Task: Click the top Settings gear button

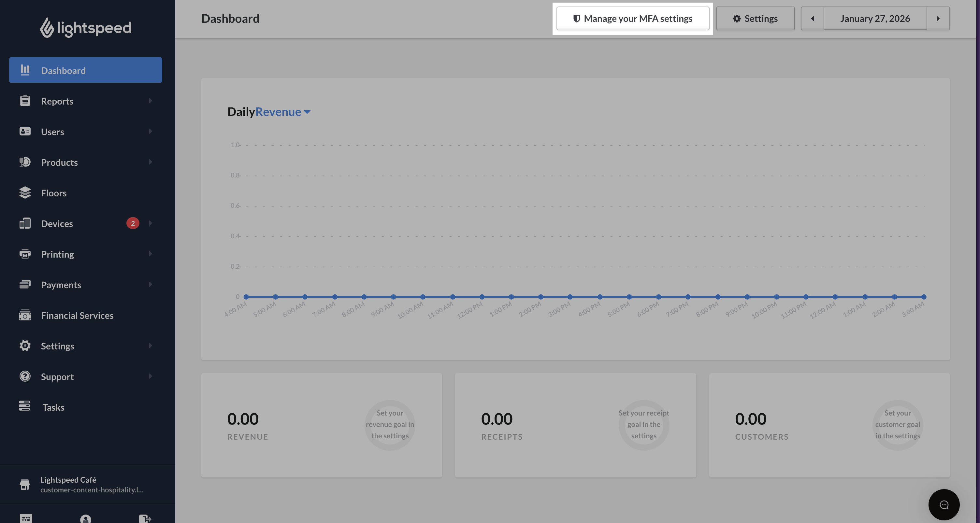Action: click(x=755, y=18)
